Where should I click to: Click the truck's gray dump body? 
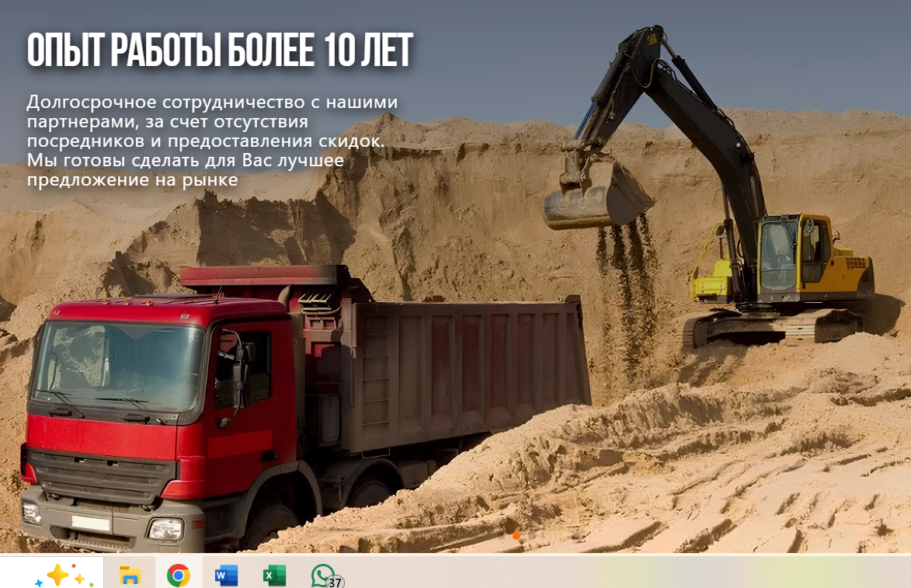pos(466,365)
